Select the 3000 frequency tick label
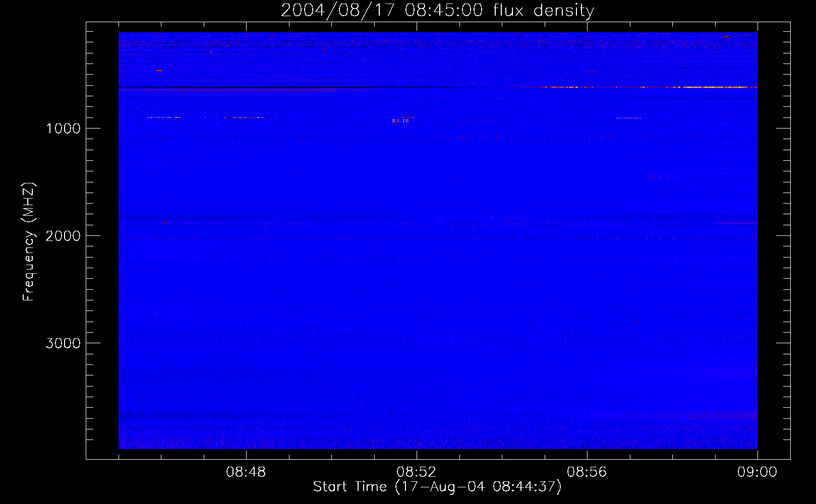Image resolution: width=816 pixels, height=504 pixels. pyautogui.click(x=63, y=343)
